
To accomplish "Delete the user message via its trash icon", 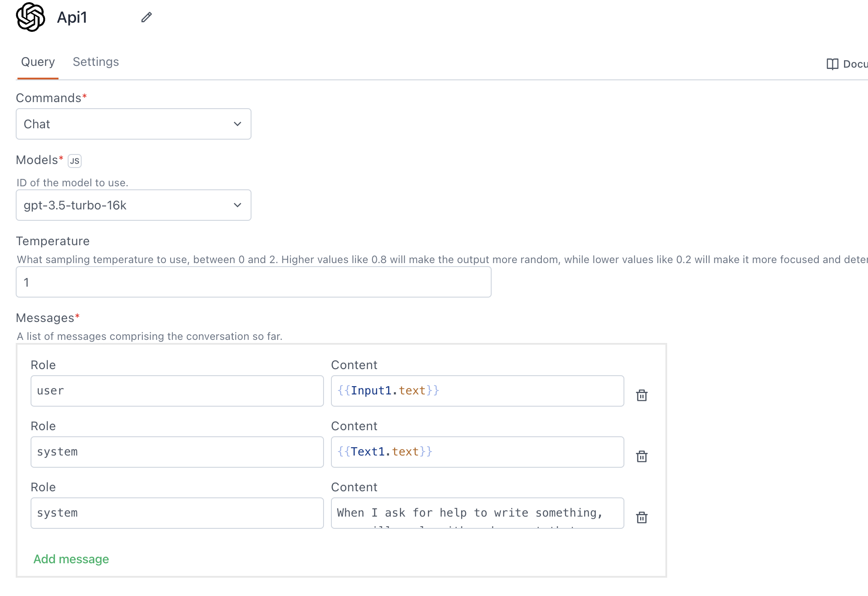I will coord(642,395).
